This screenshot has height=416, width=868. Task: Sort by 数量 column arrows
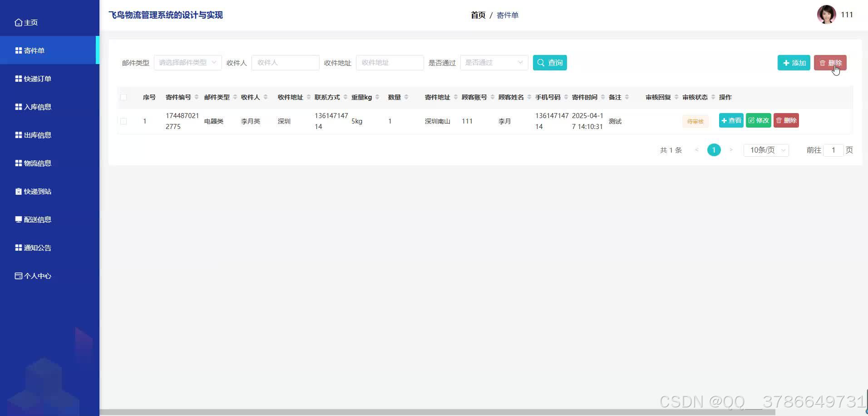(406, 97)
